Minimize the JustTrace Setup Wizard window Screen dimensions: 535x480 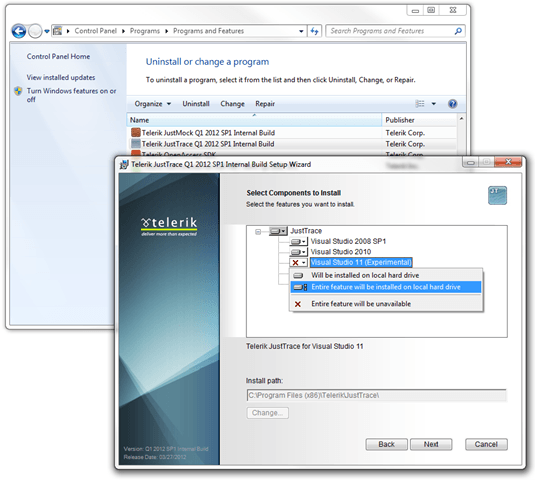471,162
